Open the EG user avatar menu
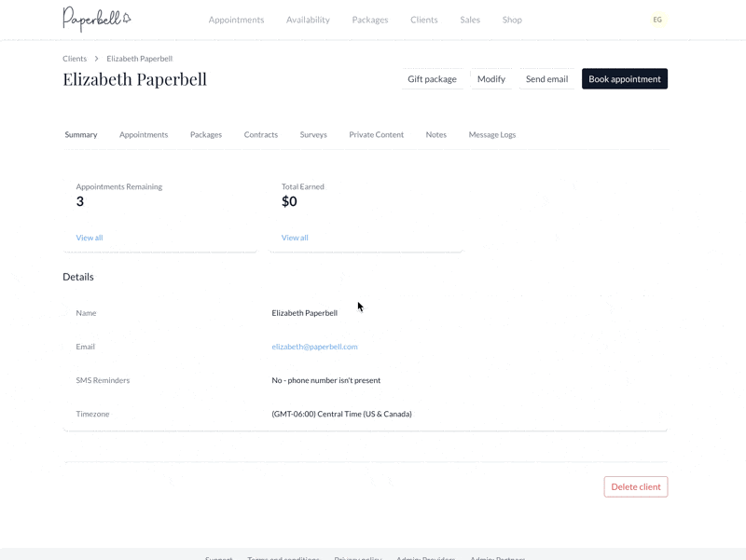This screenshot has height=560, width=746. 657,20
